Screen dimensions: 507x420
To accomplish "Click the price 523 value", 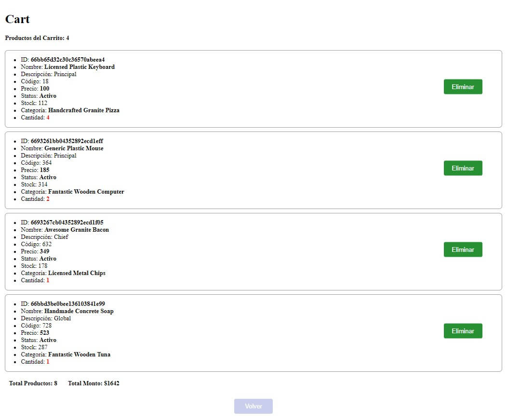I will pyautogui.click(x=44, y=333).
